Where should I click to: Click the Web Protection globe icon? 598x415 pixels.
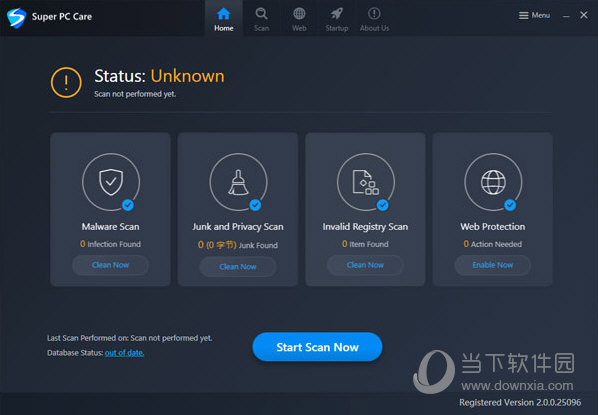[493, 182]
